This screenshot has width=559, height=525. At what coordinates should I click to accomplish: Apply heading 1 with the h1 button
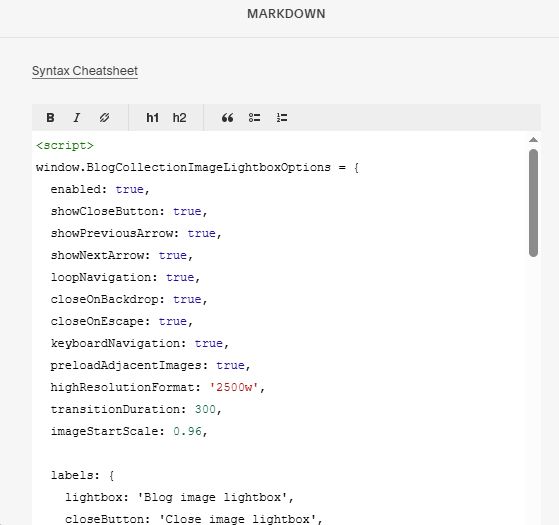(x=153, y=118)
